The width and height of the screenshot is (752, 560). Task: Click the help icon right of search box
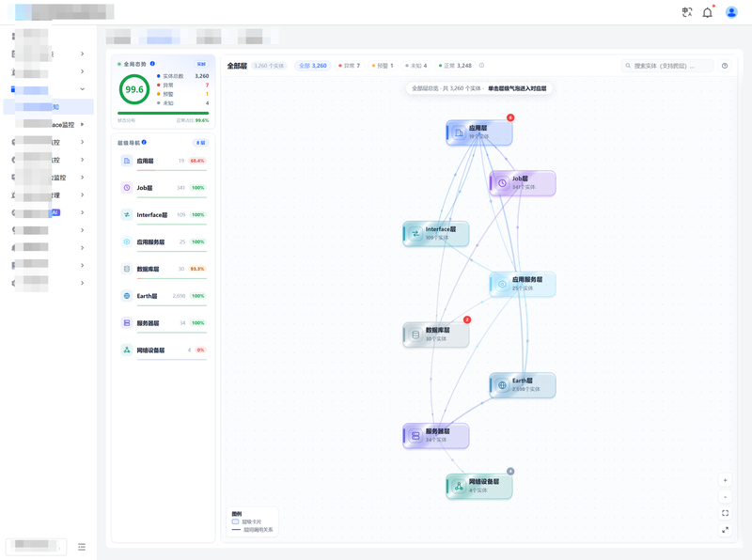pyautogui.click(x=725, y=66)
